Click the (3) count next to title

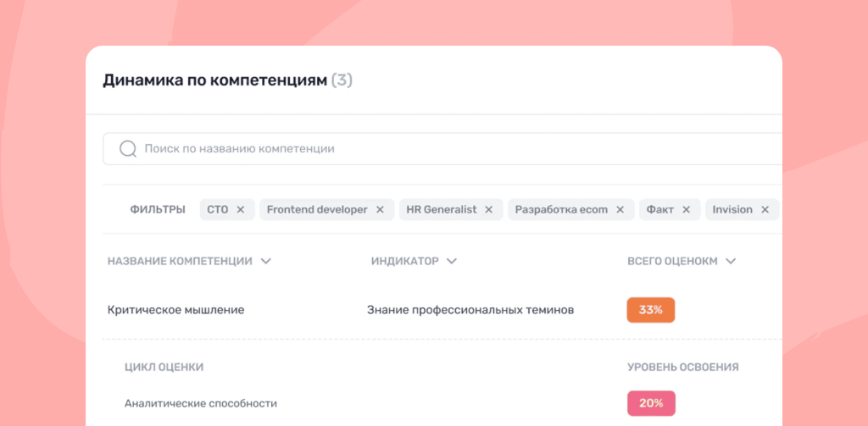click(342, 80)
